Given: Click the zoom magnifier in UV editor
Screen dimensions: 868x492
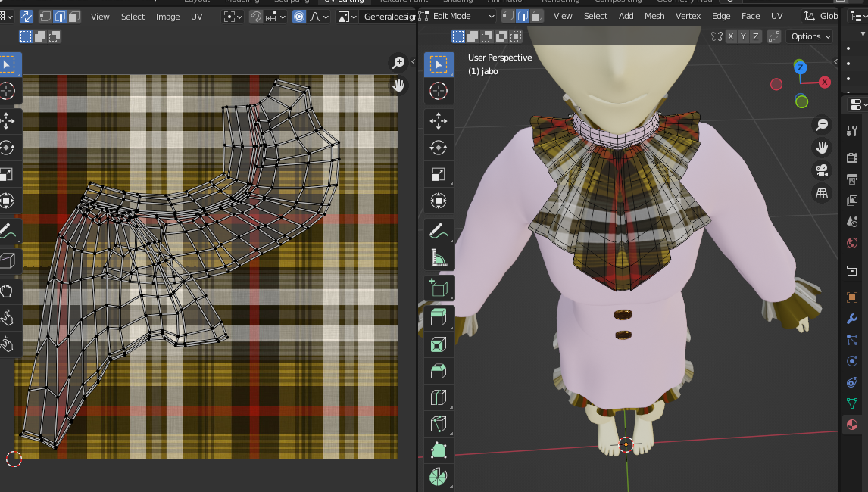Looking at the screenshot, I should tap(398, 63).
